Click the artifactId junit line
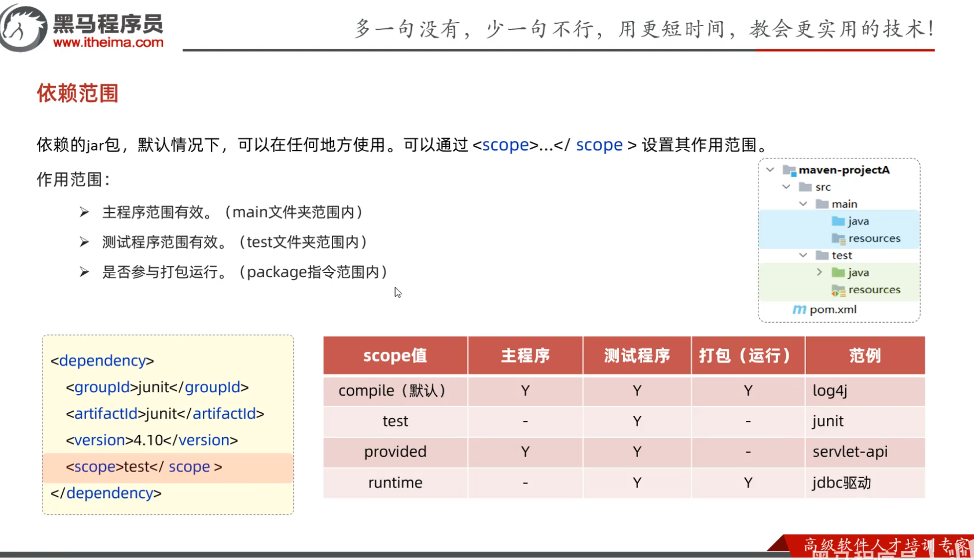974x560 pixels. pos(165,414)
